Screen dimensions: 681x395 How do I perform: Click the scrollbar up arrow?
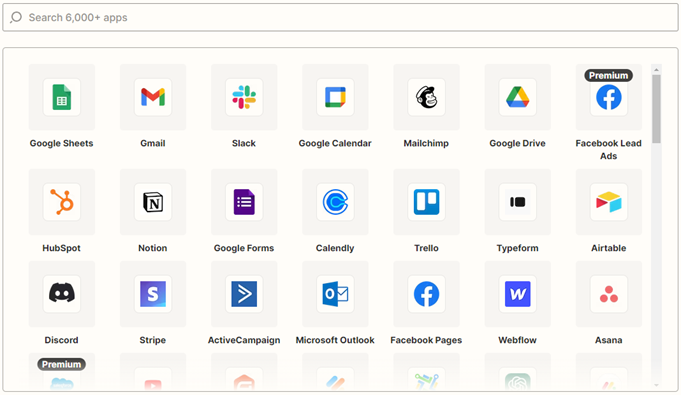click(x=656, y=70)
